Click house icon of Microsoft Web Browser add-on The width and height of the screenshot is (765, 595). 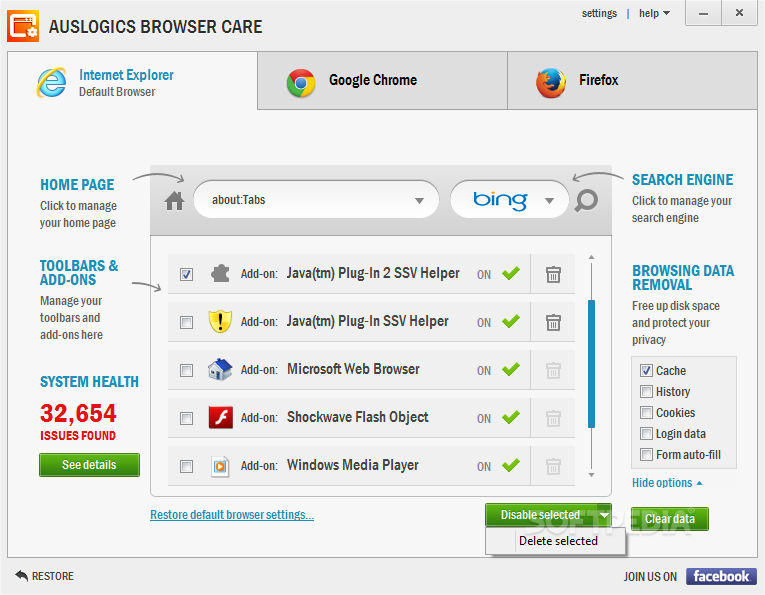pyautogui.click(x=220, y=369)
